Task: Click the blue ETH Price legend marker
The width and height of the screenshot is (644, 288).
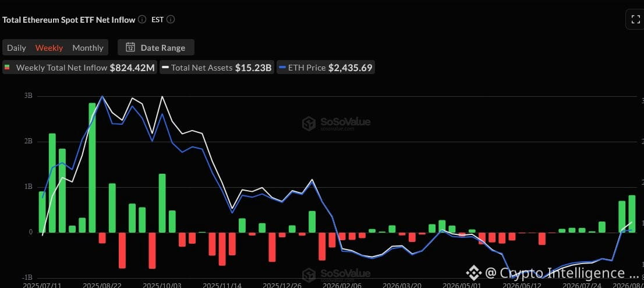Action: tap(282, 68)
